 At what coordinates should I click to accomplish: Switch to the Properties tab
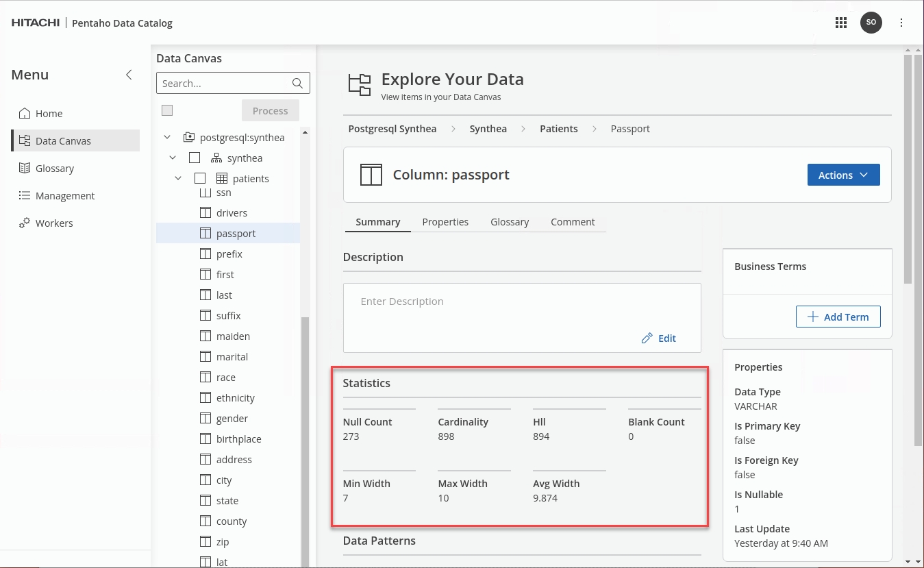(x=445, y=222)
